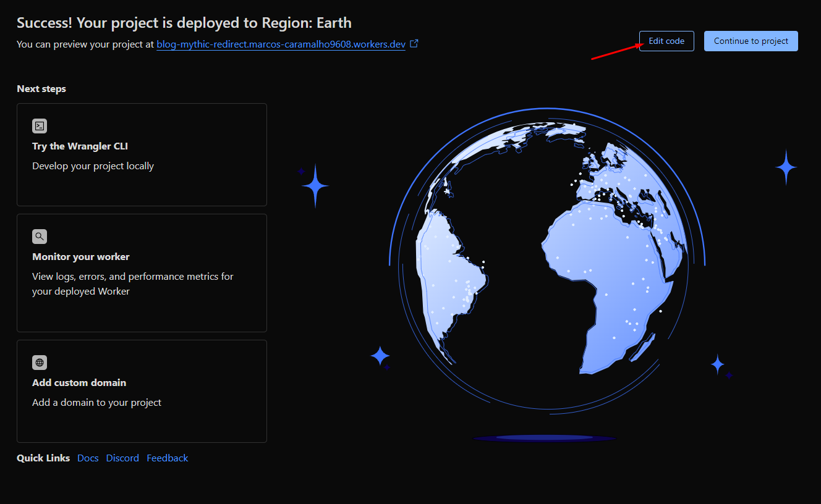Open the Docs quick link
Image resolution: width=821 pixels, height=504 pixels.
click(87, 458)
